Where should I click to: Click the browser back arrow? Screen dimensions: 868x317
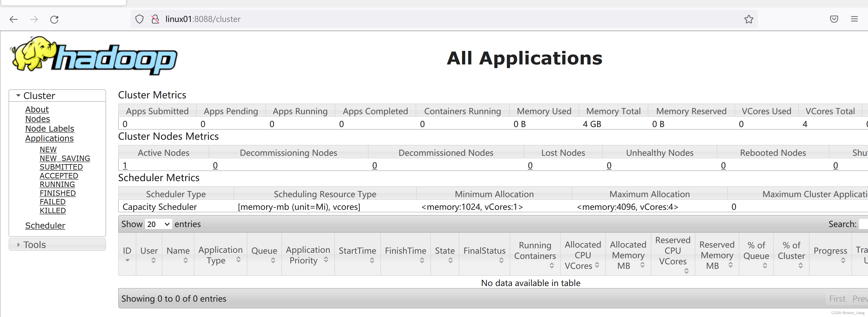click(14, 19)
